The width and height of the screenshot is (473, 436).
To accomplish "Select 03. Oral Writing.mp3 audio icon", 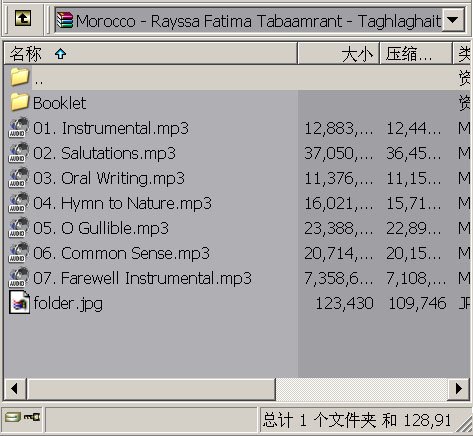I will 19,177.
